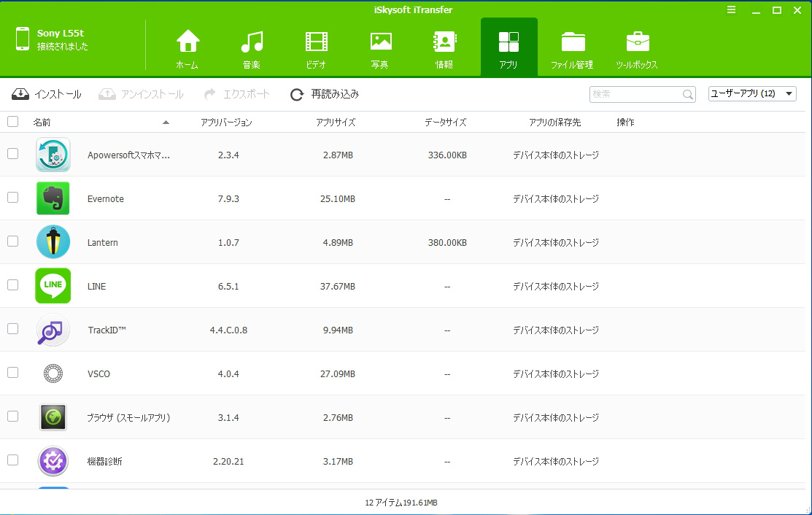Open the ツールボックス toolbox tab
Image resolution: width=812 pixels, height=515 pixels.
pyautogui.click(x=637, y=49)
